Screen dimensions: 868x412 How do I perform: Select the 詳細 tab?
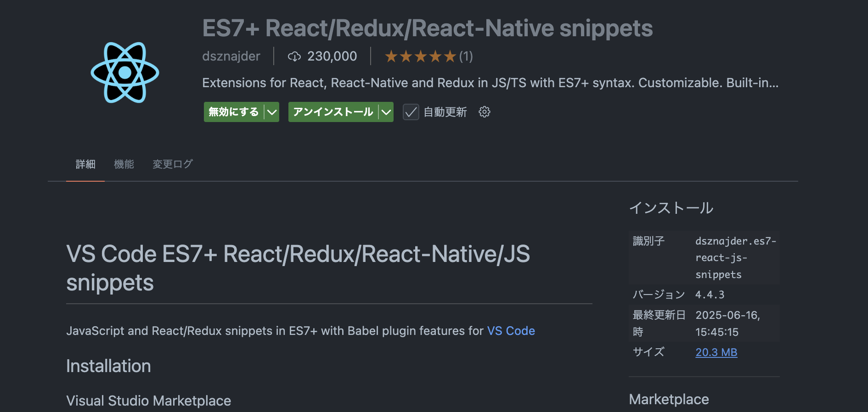pyautogui.click(x=85, y=164)
